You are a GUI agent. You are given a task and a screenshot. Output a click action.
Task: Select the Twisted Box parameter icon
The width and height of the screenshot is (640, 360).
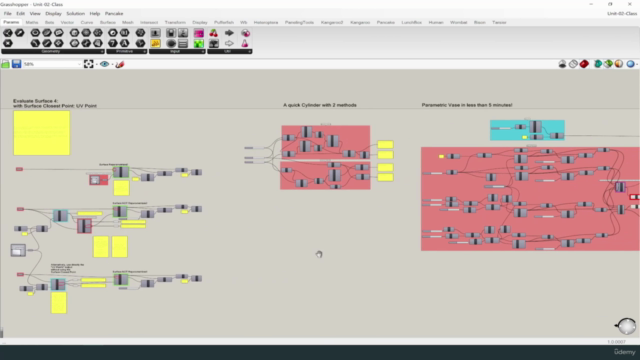click(x=98, y=43)
